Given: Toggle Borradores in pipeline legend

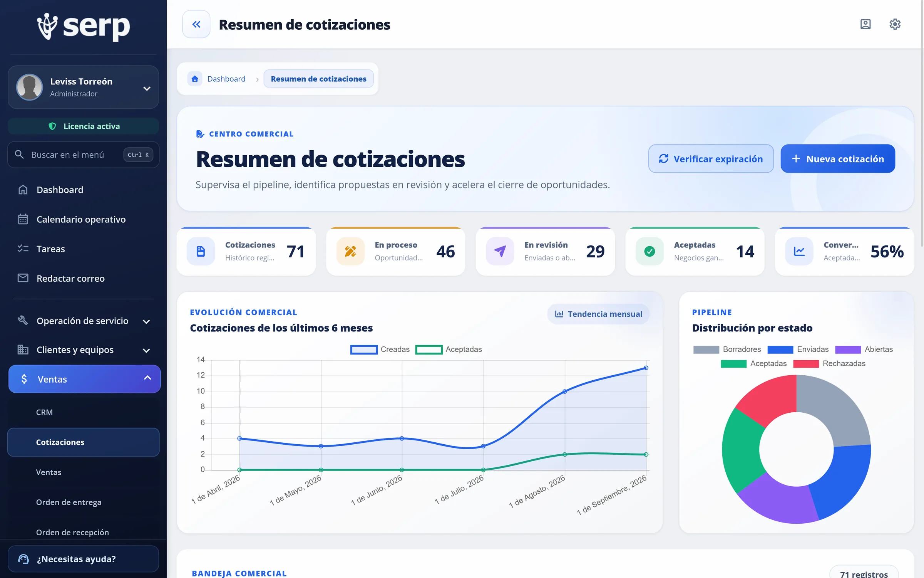Looking at the screenshot, I should 727,349.
